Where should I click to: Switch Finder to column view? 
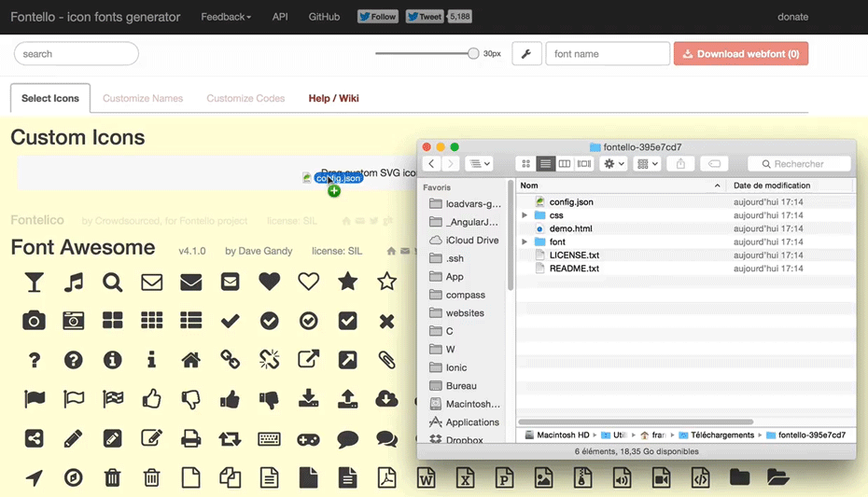click(x=565, y=163)
